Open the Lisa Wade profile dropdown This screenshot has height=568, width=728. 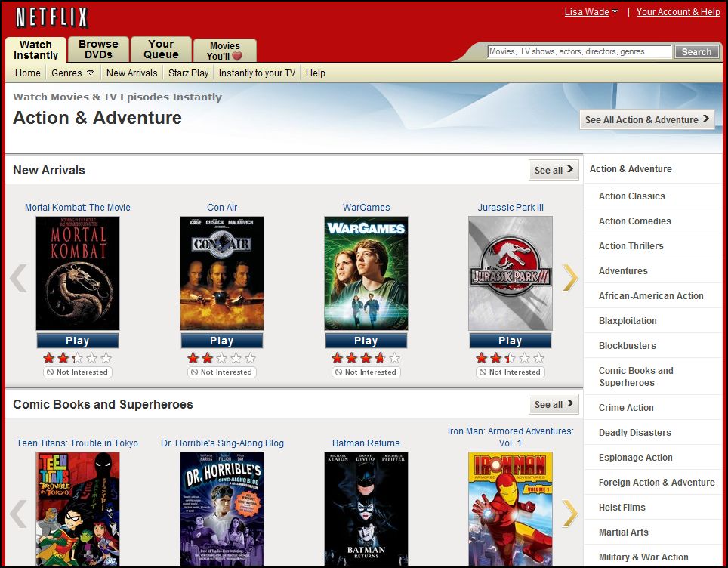(x=591, y=12)
